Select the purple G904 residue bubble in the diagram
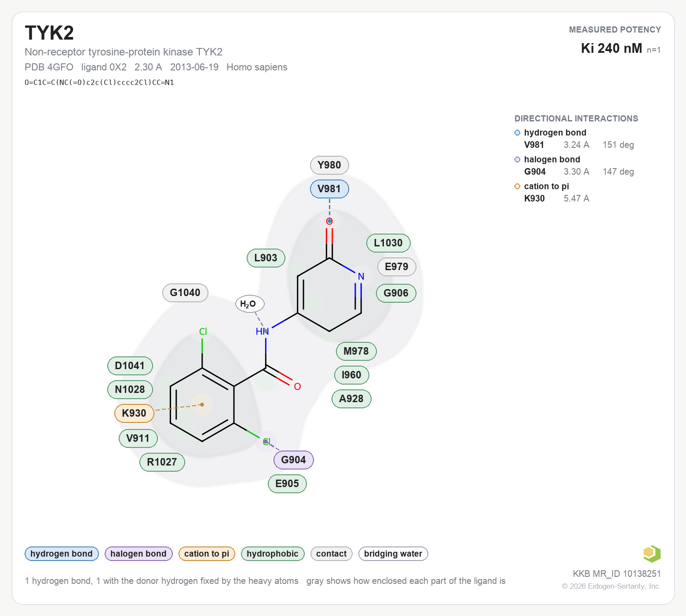 point(293,460)
